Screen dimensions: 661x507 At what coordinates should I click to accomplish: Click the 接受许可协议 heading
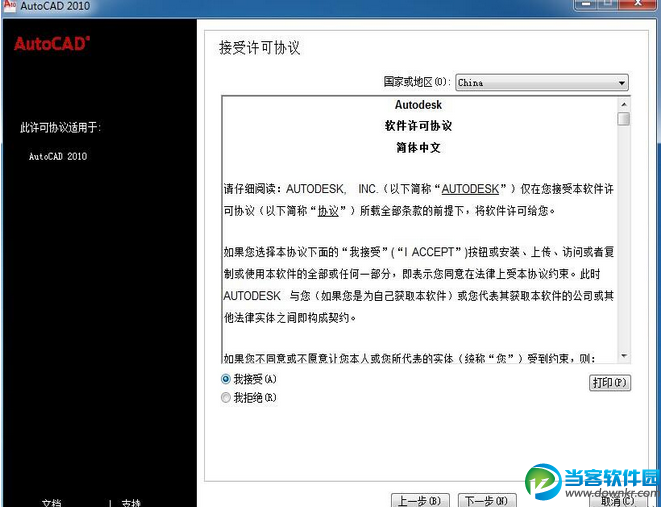coord(260,48)
